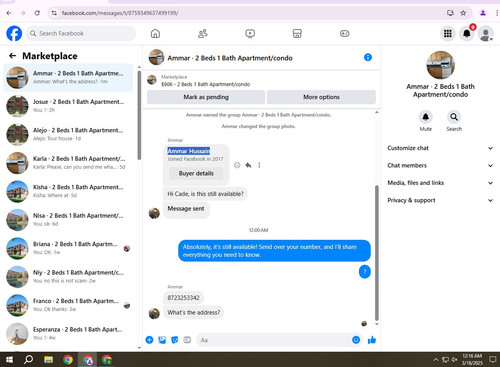The height and width of the screenshot is (367, 500).
Task: Click the phone number 8723253342 message
Action: [183, 298]
